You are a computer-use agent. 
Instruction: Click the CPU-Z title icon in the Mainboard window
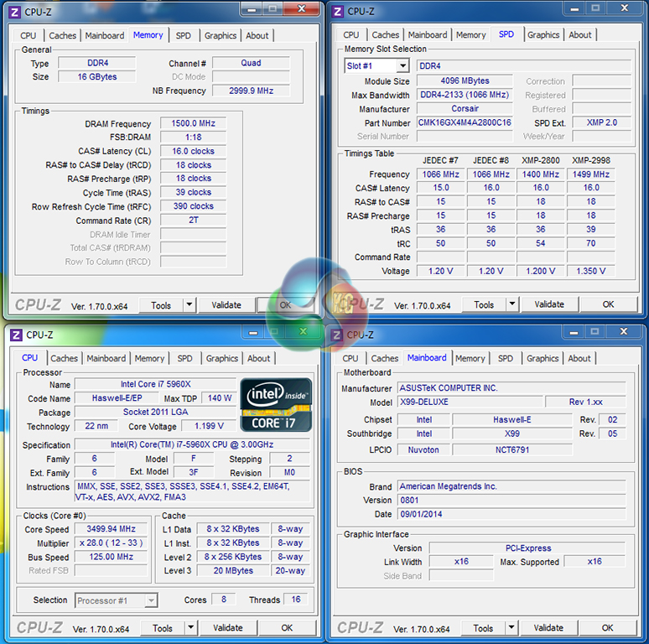click(337, 335)
